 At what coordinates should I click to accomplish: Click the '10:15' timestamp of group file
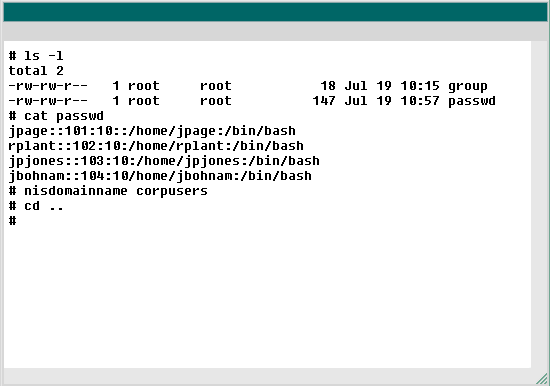point(420,86)
